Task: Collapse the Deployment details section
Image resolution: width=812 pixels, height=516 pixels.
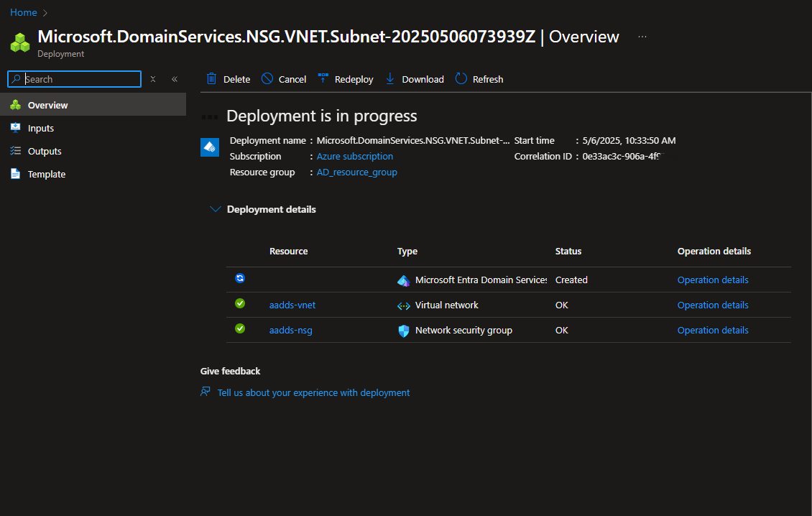Action: (215, 209)
